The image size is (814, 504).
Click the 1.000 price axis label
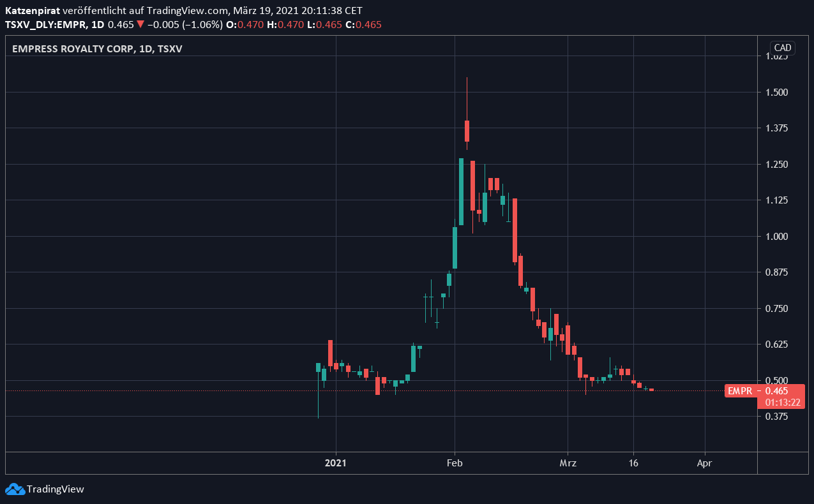tap(777, 237)
